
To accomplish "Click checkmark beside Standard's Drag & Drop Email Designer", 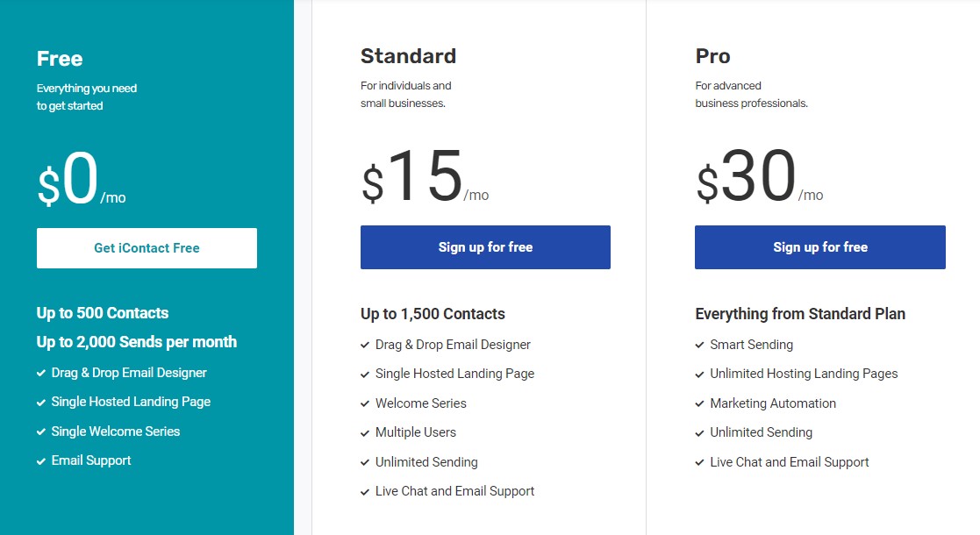I will point(365,345).
